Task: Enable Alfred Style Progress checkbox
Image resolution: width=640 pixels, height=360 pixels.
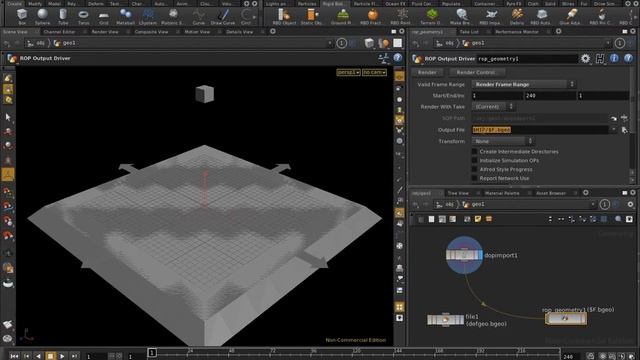Action: click(474, 169)
